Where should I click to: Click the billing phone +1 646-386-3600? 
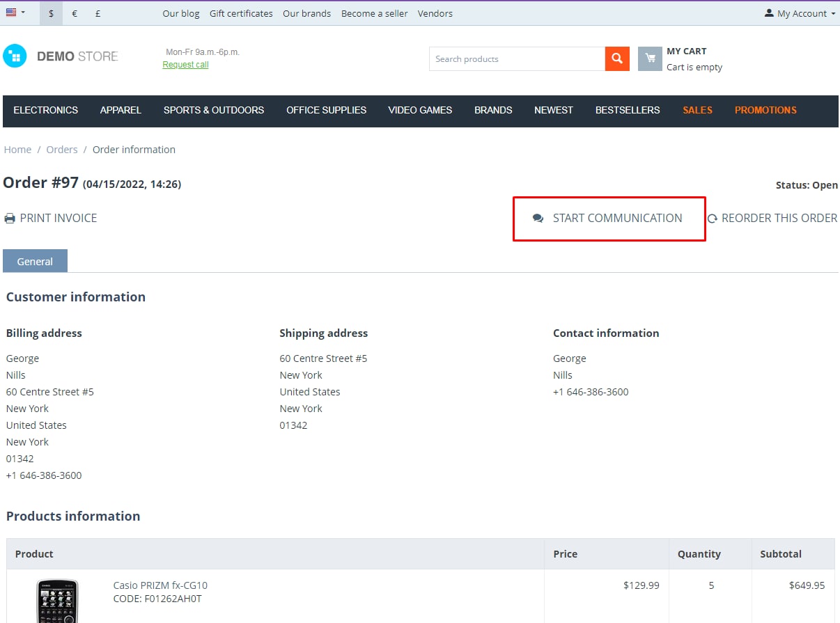[x=44, y=475]
